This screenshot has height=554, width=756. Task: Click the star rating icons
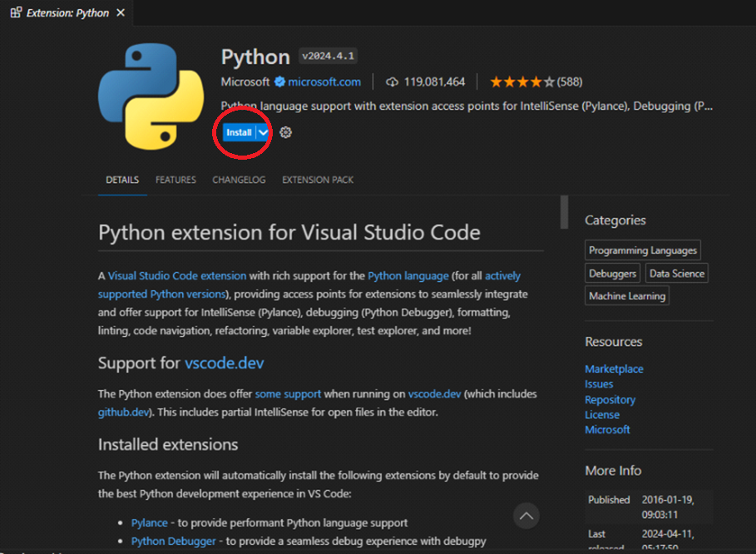[521, 82]
